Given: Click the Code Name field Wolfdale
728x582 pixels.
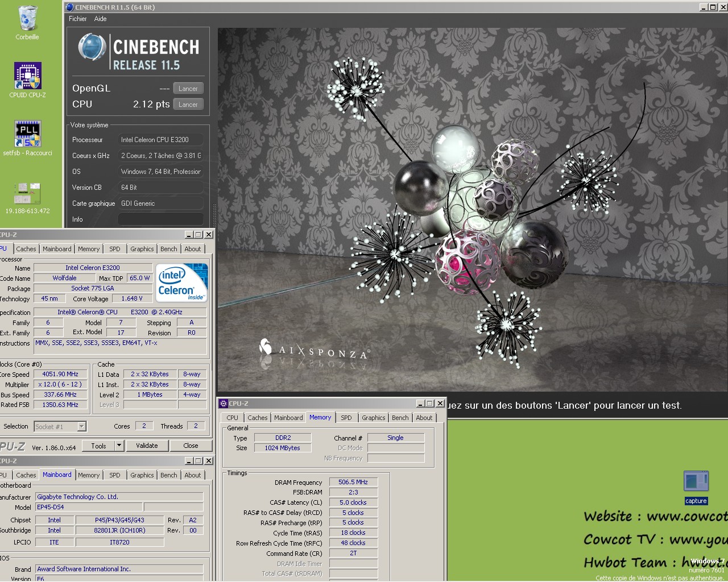Looking at the screenshot, I should [x=64, y=278].
